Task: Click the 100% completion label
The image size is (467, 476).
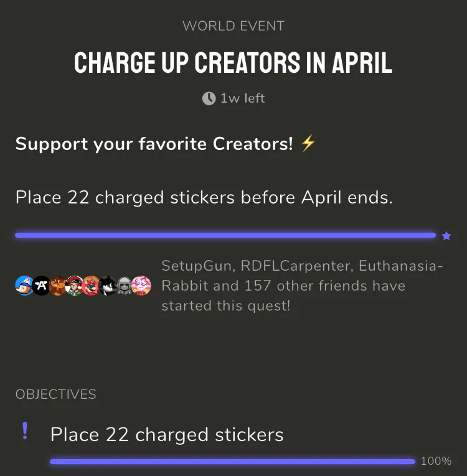Action: pyautogui.click(x=436, y=462)
